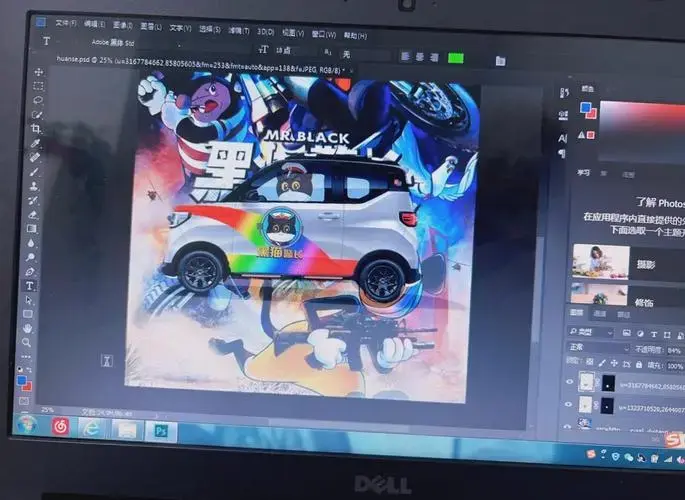Click the red background swatch in Color panel
The image size is (685, 500).
(x=592, y=113)
